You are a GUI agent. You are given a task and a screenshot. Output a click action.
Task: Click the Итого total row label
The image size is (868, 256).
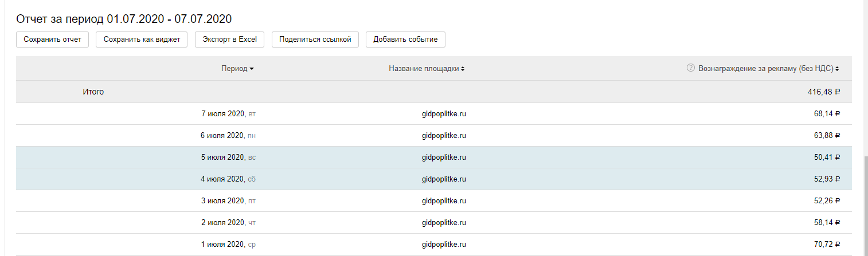pos(93,92)
